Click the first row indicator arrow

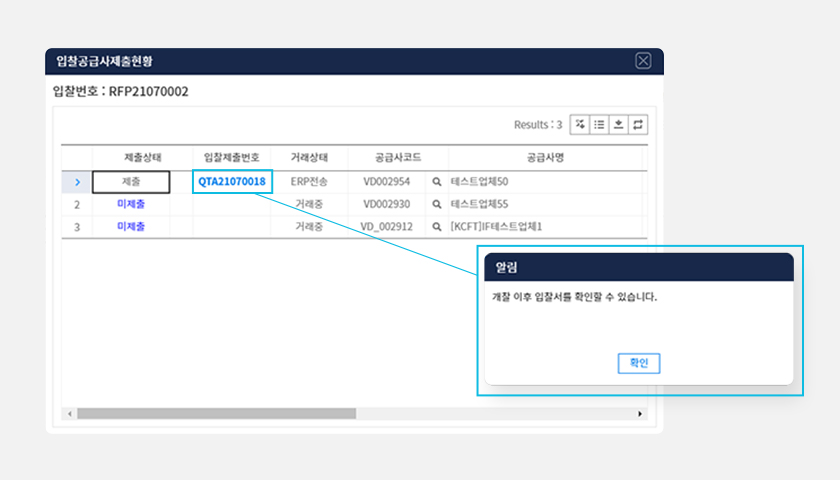tap(77, 182)
